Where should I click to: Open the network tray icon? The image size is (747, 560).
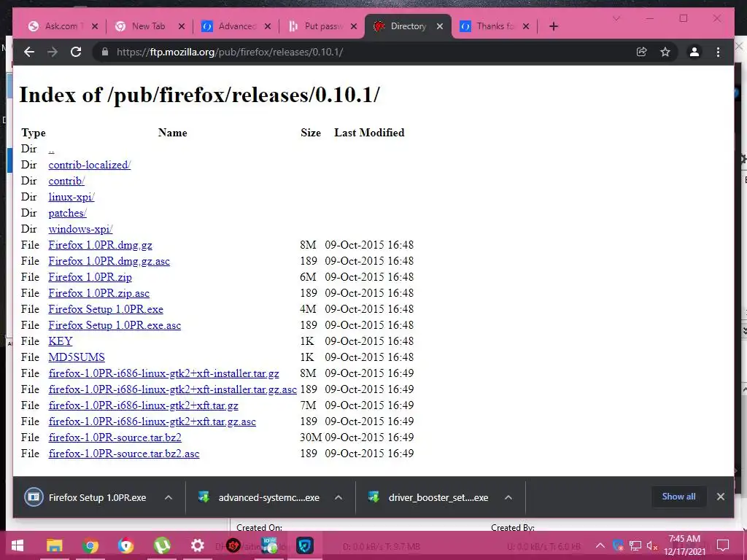point(635,545)
